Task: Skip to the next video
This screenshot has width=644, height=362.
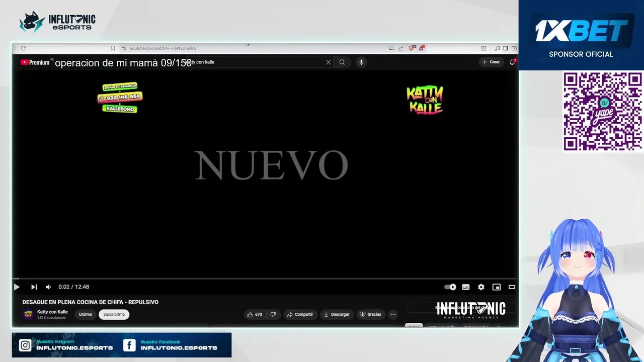Action: 34,287
